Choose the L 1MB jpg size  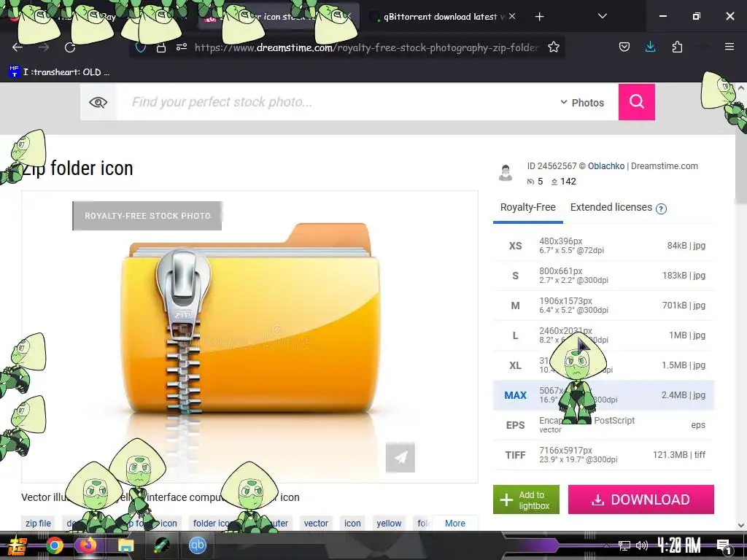point(603,335)
